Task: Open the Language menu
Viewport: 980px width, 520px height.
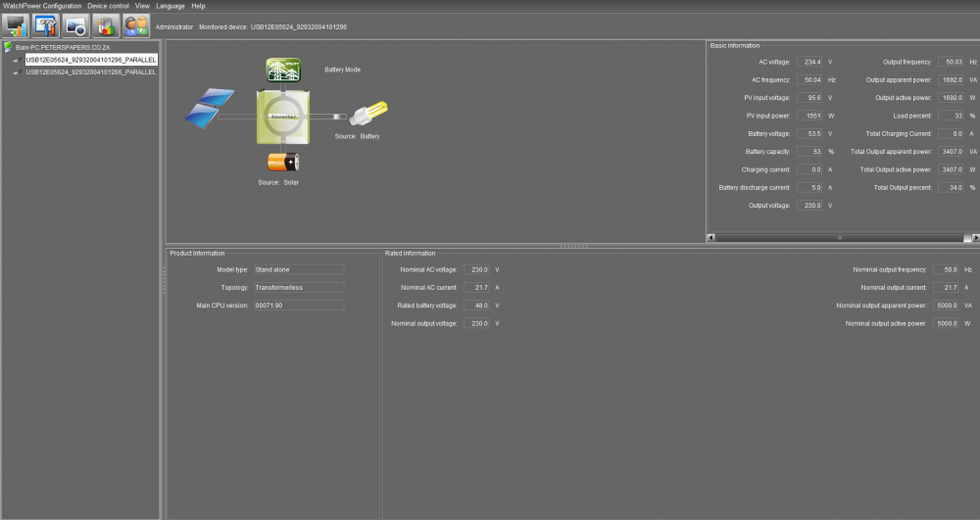Action: click(x=170, y=6)
